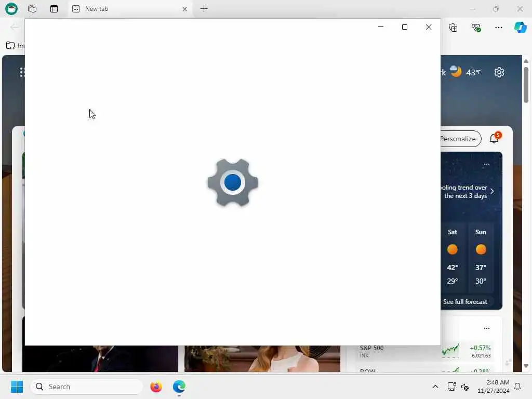
Task: Click the scrollbar down arrow in Edge
Action: pyautogui.click(x=526, y=366)
